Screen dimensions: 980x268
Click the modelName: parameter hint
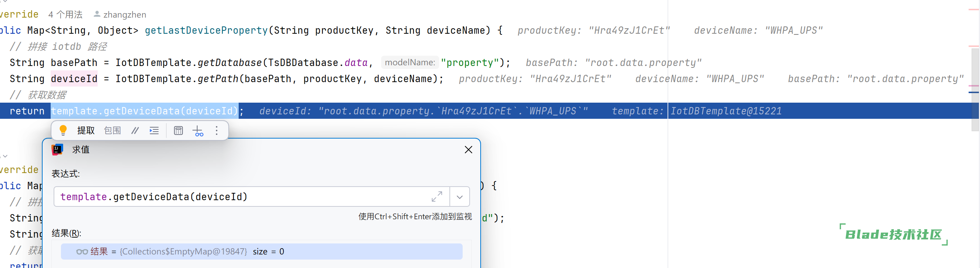[x=410, y=62]
